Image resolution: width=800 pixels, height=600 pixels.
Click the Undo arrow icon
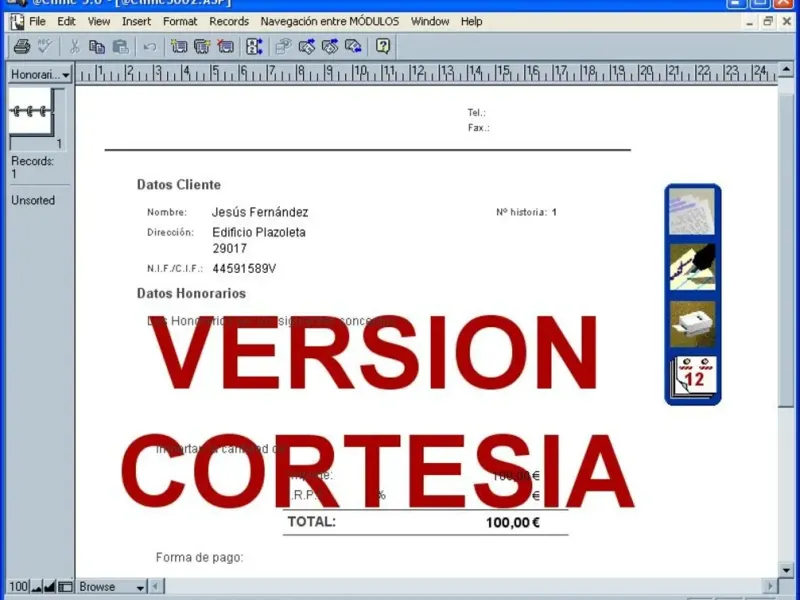tap(149, 47)
